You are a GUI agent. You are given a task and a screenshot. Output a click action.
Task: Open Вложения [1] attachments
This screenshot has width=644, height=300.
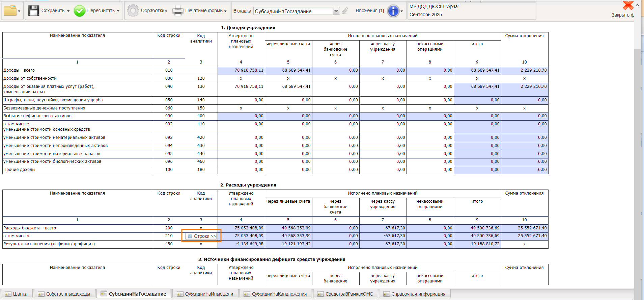pos(370,11)
